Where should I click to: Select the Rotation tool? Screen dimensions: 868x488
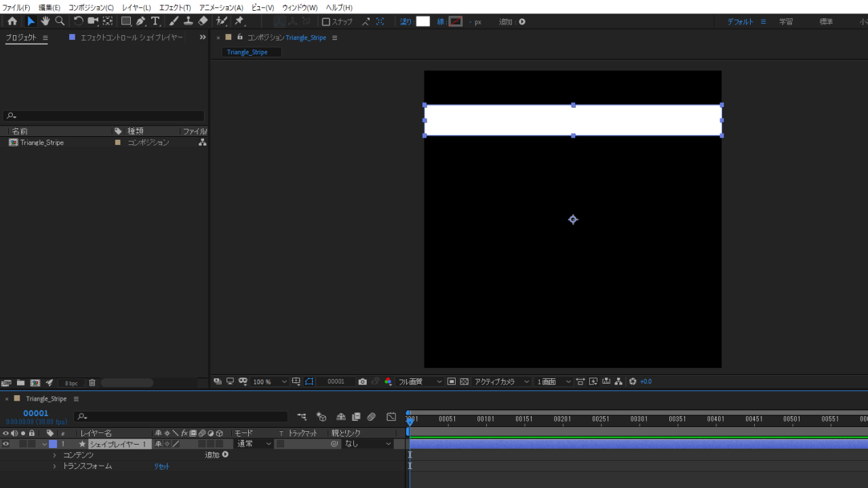(x=79, y=22)
